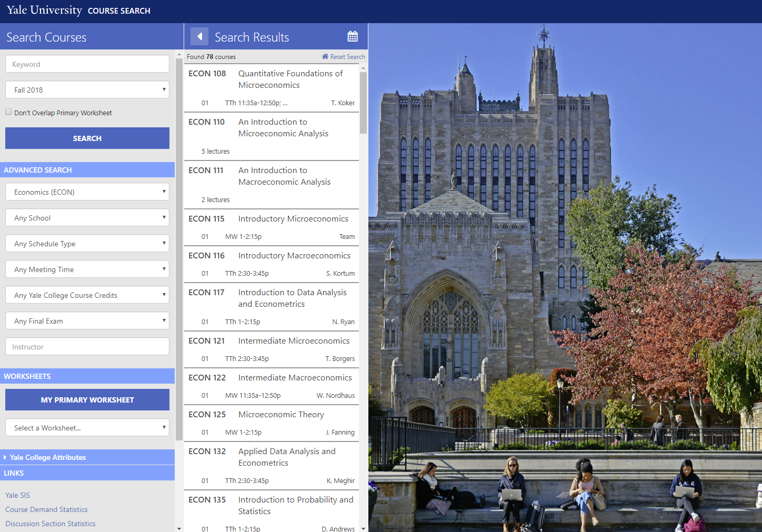This screenshot has width=762, height=532.
Task: Click the results list scroll-down arrow
Action: pyautogui.click(x=363, y=528)
